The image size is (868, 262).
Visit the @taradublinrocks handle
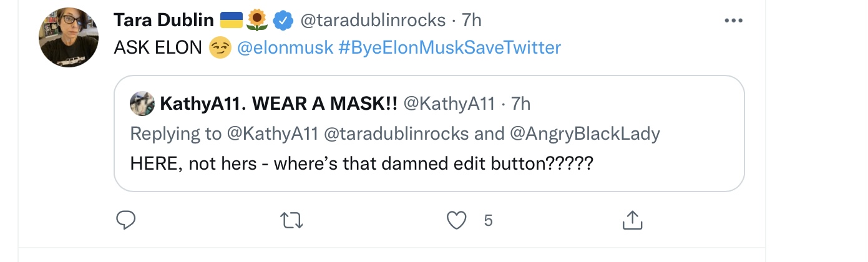pos(373,21)
